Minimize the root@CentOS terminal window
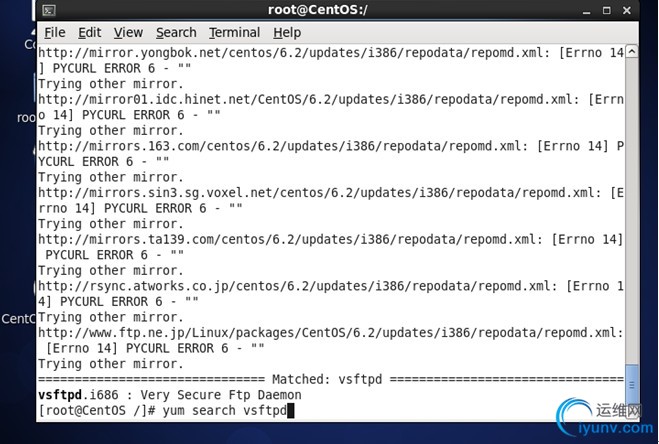 586,11
